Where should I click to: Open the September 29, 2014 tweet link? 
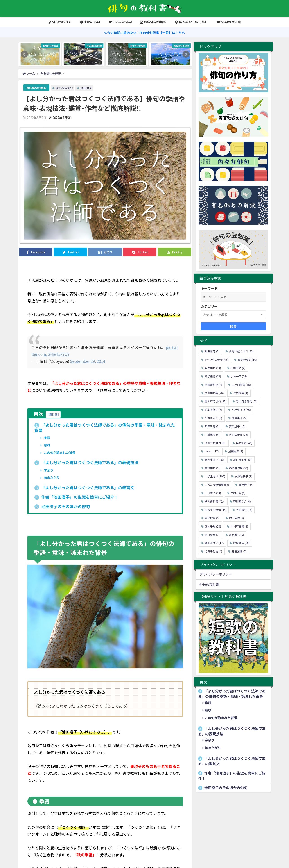pos(88,361)
